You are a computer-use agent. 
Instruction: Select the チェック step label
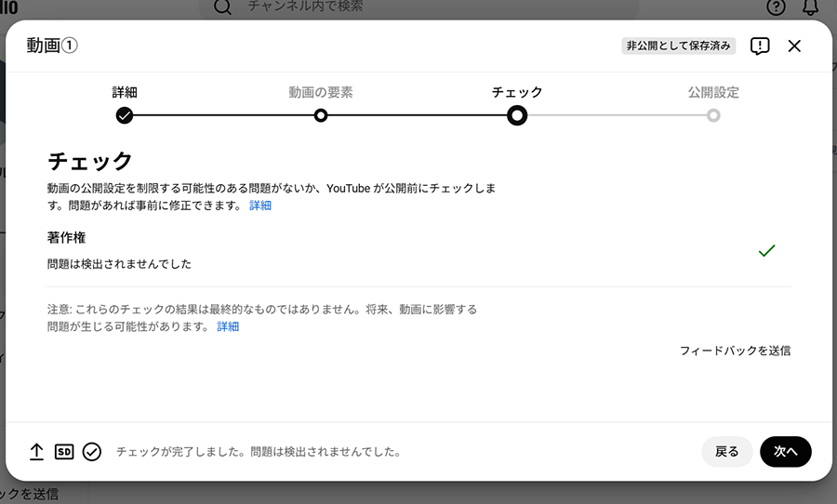tap(517, 93)
